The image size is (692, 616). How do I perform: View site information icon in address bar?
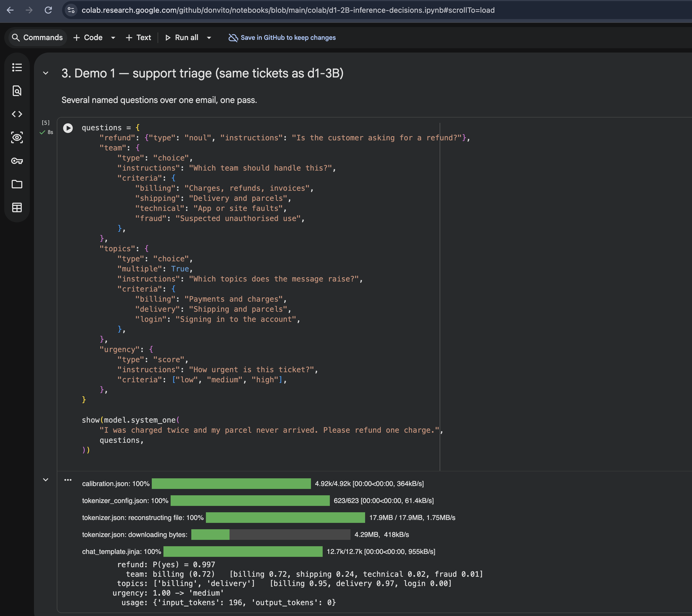71,10
